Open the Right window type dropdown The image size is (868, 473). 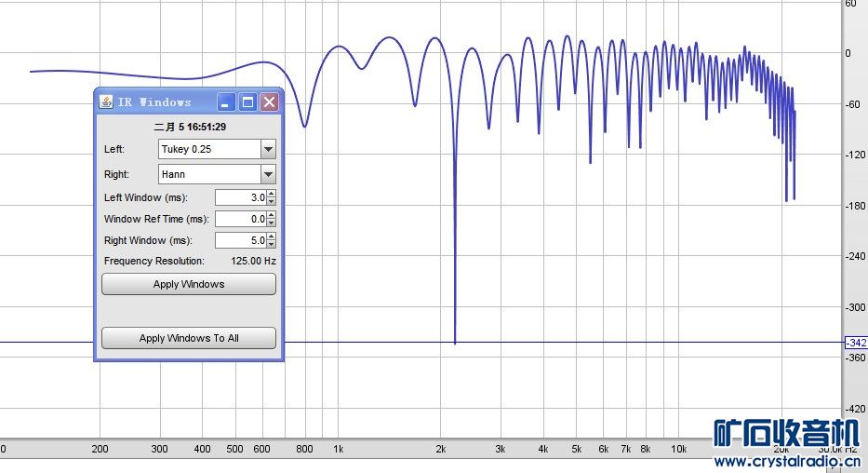click(x=217, y=174)
